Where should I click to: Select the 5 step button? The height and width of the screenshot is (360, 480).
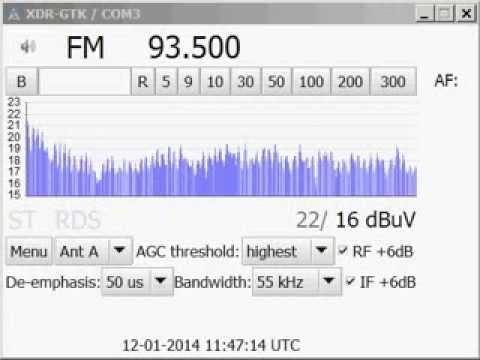click(166, 82)
